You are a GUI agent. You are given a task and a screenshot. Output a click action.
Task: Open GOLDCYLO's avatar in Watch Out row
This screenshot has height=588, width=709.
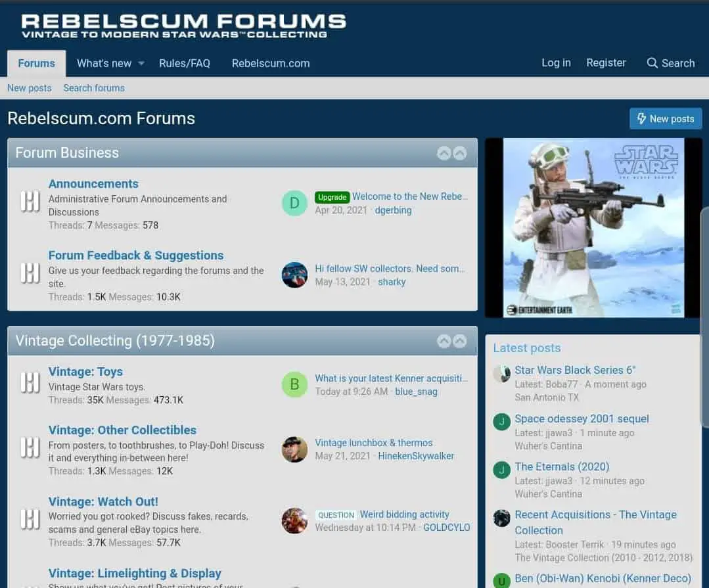click(x=294, y=520)
